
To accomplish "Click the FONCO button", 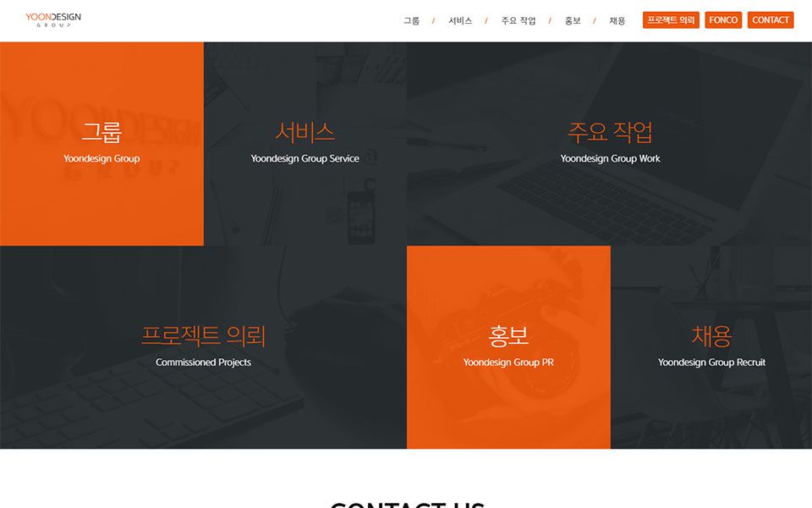I will coord(723,20).
